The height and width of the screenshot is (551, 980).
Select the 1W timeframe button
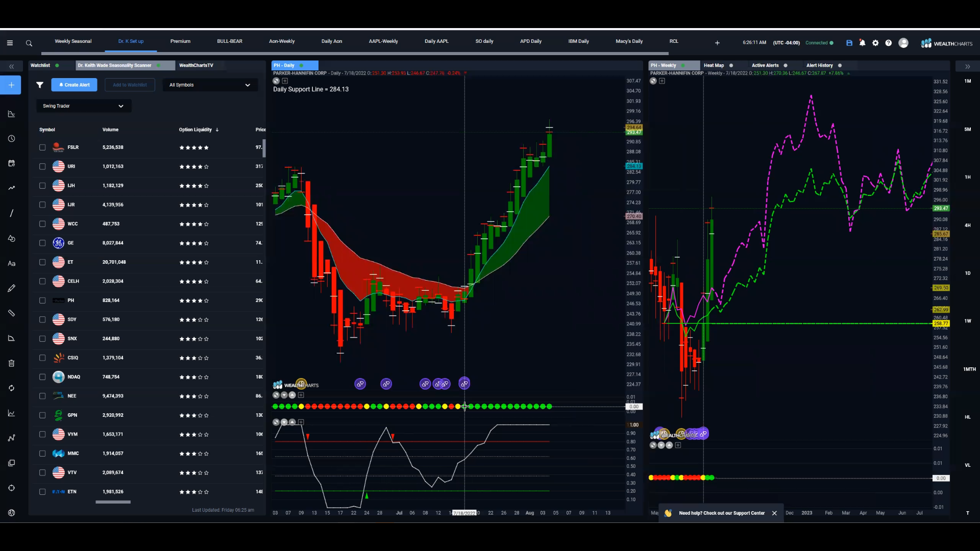tap(968, 321)
